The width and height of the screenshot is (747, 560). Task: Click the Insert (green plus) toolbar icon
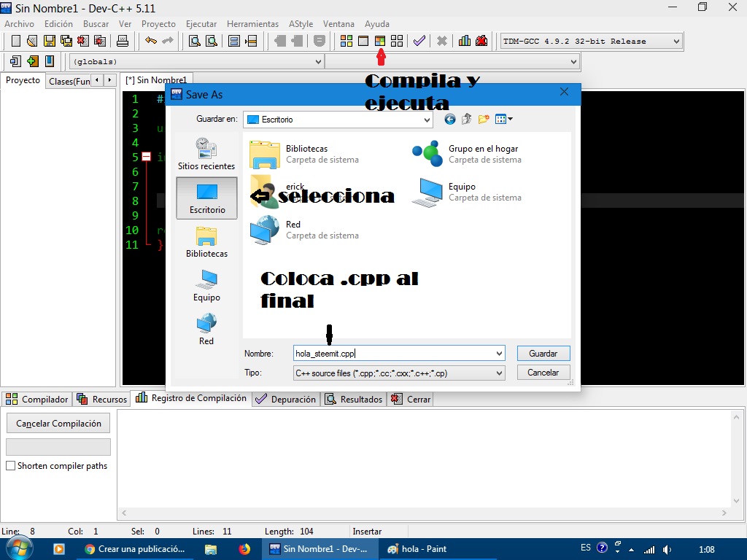click(32, 61)
